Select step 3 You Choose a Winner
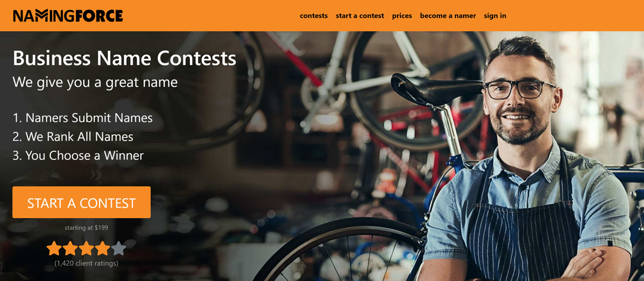Screen dimensions: 644x281 click(78, 156)
